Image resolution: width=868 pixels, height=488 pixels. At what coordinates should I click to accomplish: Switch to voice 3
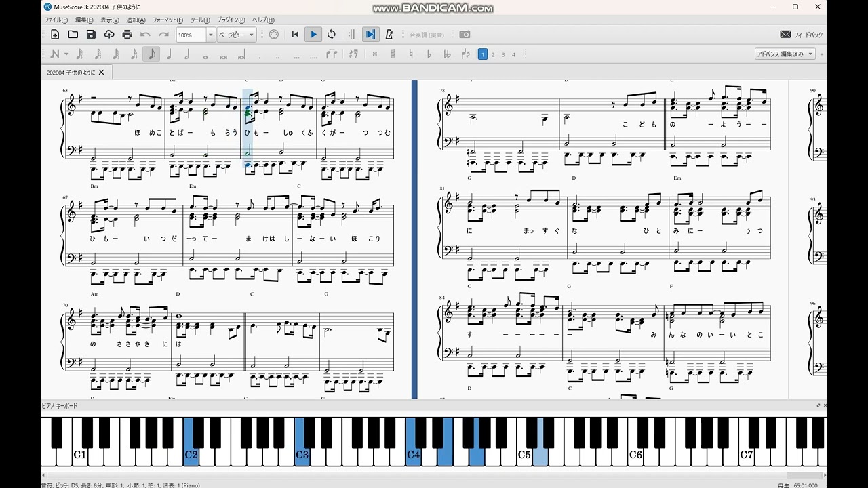tap(503, 54)
